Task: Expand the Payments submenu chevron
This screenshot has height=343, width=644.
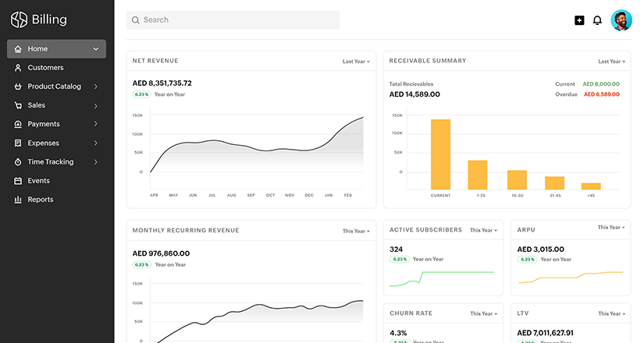Action: [x=95, y=125]
